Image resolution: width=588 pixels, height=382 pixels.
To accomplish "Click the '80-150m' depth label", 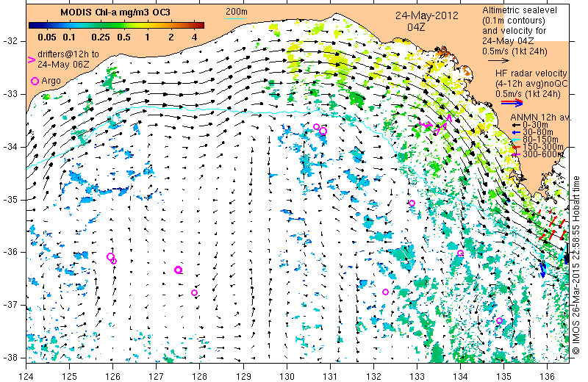I will pyautogui.click(x=540, y=140).
